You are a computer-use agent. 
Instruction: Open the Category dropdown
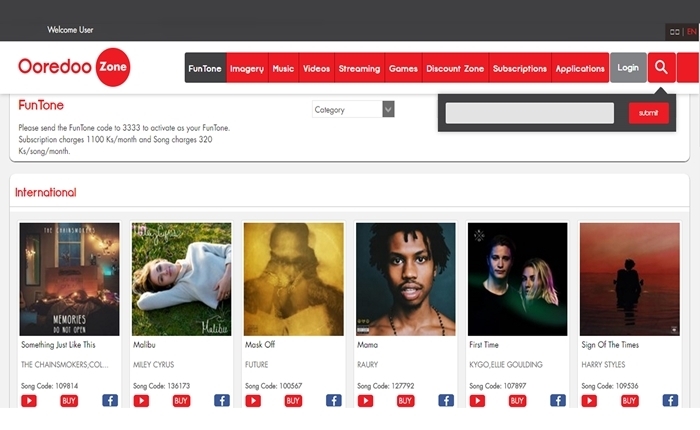(x=353, y=109)
